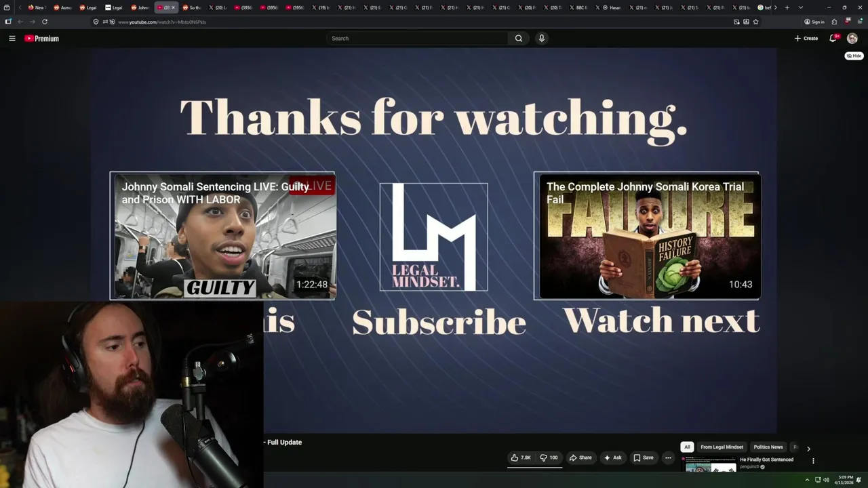
Task: Open the account avatar menu
Action: click(x=852, y=39)
